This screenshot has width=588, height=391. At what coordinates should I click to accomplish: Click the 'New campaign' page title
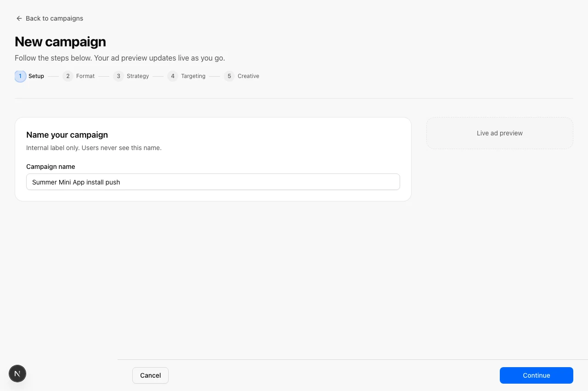[x=60, y=42]
